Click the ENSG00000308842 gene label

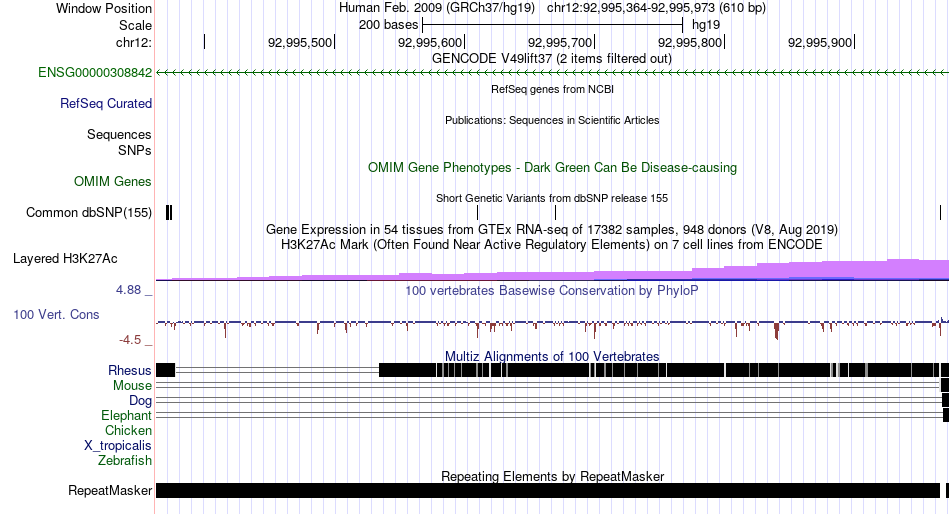coord(95,73)
